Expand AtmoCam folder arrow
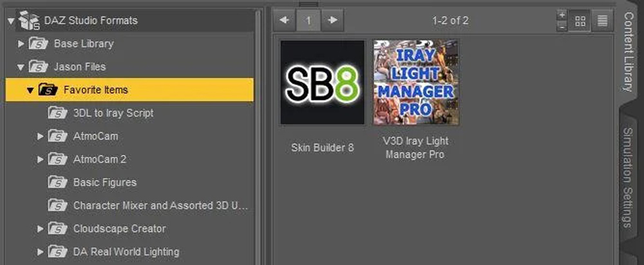The image size is (644, 265). (40, 136)
